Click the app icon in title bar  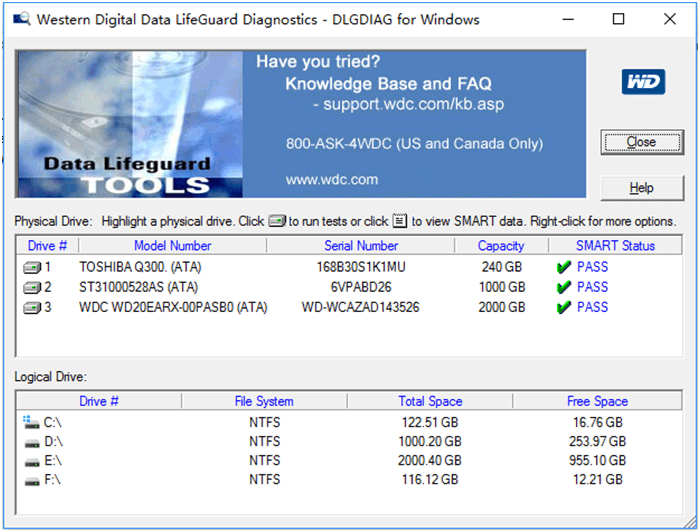click(21, 20)
